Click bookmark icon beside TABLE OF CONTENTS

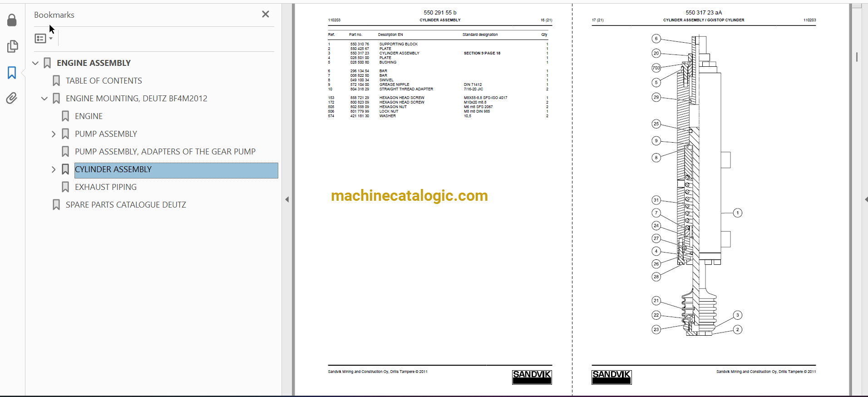point(56,81)
